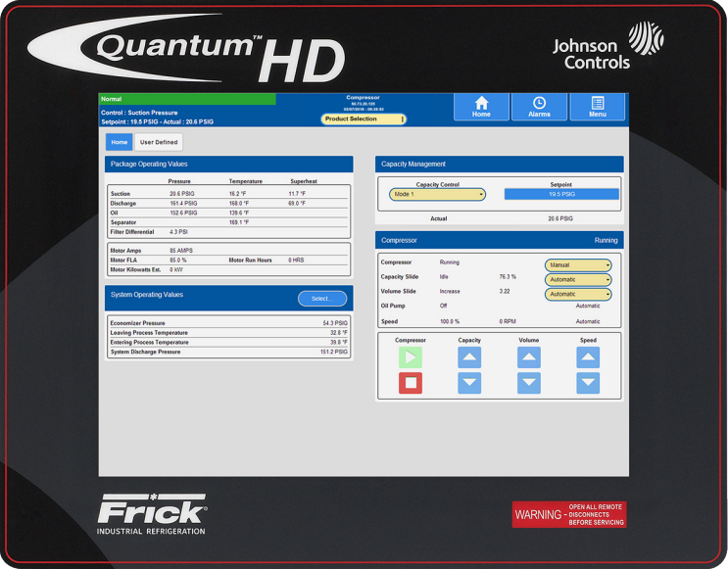Viewport: 728px width, 569px height.
Task: Click Leaving Process Temperature 32.8 °F
Action: pos(339,333)
